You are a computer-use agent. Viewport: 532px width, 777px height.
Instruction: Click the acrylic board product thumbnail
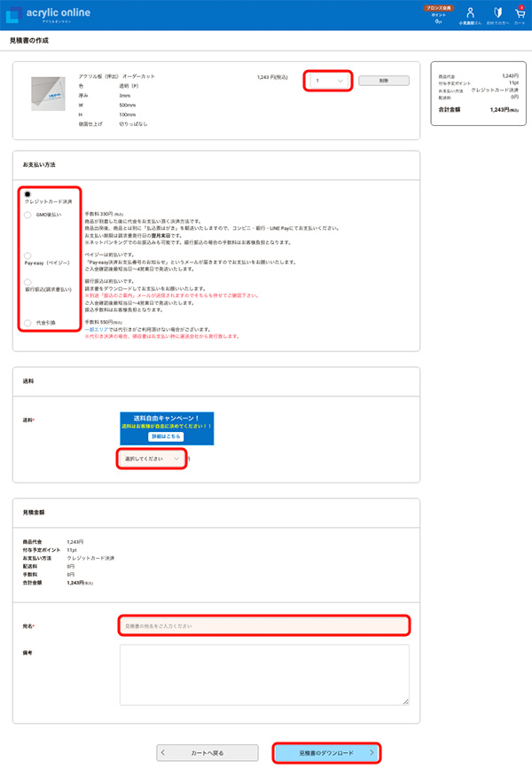tap(48, 93)
